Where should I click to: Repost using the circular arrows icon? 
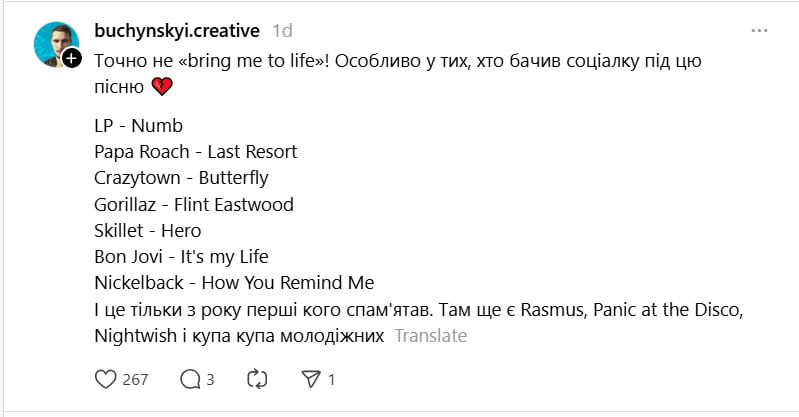[257, 379]
